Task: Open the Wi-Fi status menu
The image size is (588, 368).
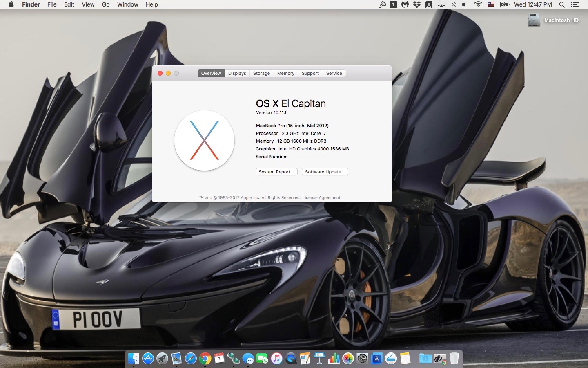Action: tap(478, 4)
